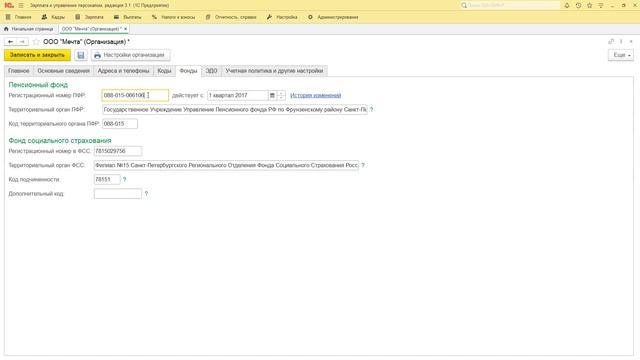
Task: Switch to Главное form tab
Action: tap(19, 71)
